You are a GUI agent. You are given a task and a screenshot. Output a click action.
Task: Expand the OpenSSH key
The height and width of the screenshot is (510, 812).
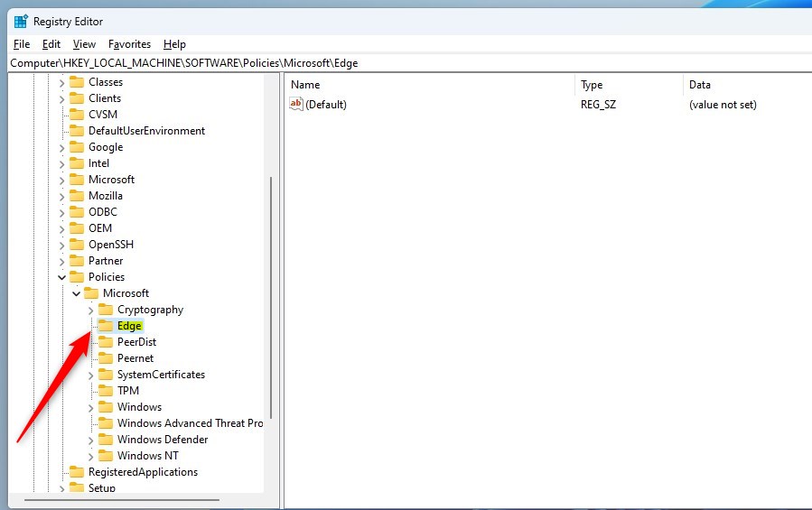point(61,246)
